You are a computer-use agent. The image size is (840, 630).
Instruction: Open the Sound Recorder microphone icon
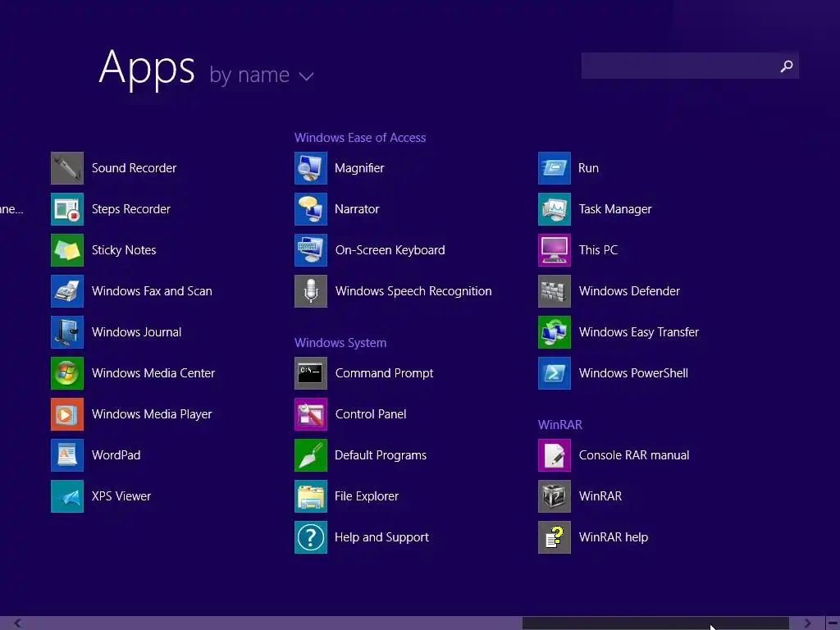[x=67, y=168]
